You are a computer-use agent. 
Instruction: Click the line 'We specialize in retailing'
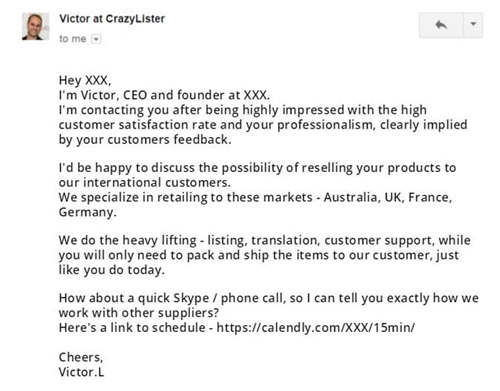tap(255, 197)
